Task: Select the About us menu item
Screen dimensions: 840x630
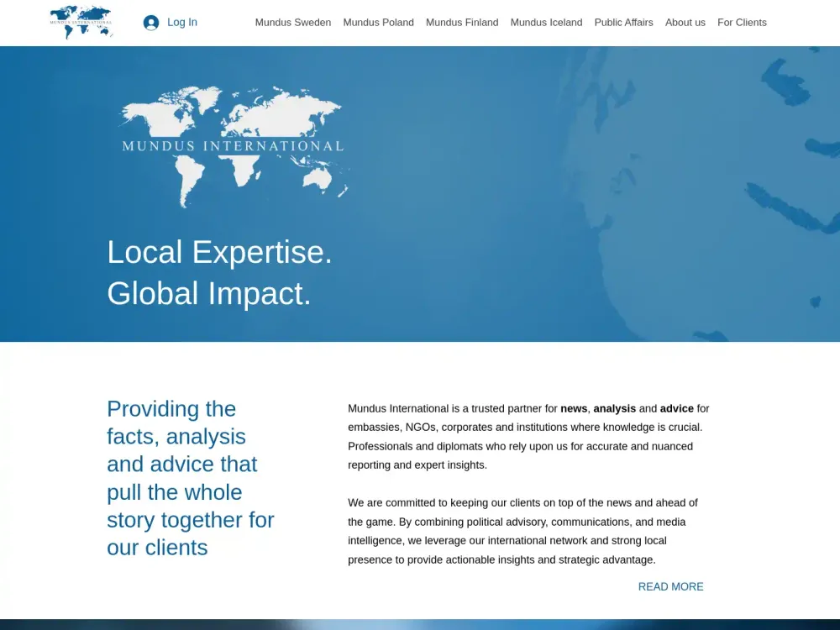Action: pyautogui.click(x=685, y=23)
